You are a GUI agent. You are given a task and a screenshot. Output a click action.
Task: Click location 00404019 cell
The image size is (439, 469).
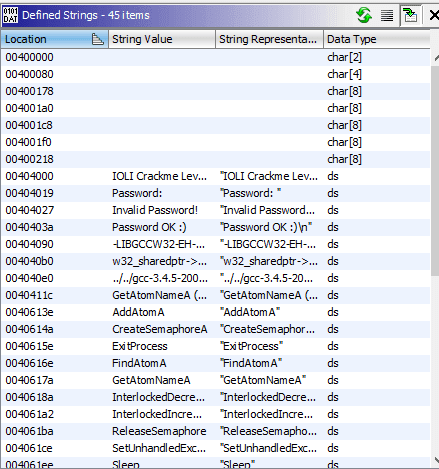coord(29,193)
